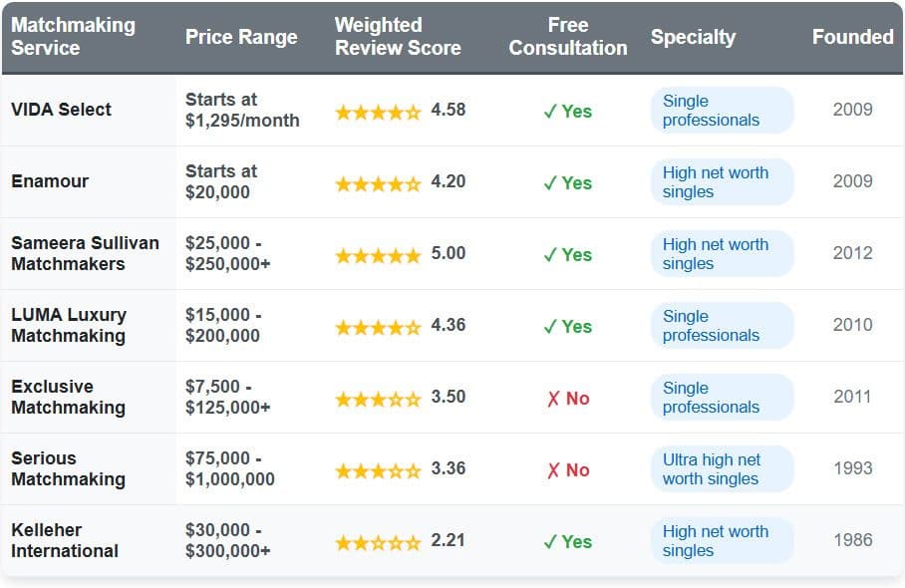
Task: Click Enamour's star rating icons
Action: point(378,183)
